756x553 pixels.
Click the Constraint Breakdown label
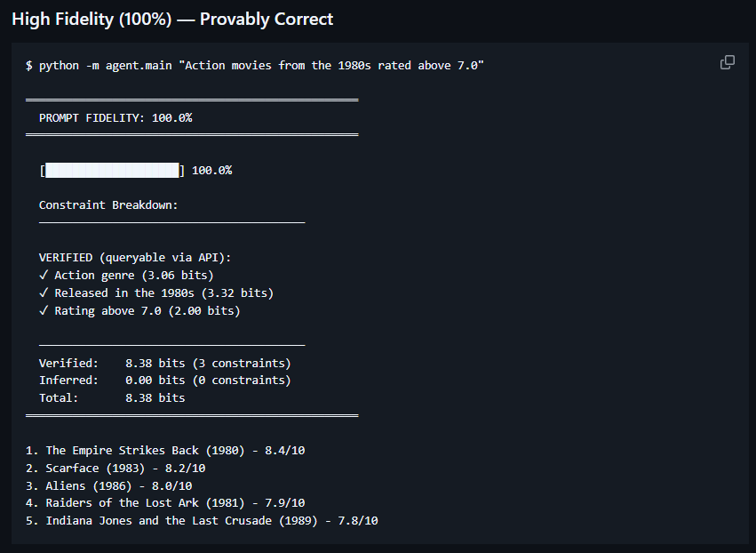pyautogui.click(x=108, y=205)
